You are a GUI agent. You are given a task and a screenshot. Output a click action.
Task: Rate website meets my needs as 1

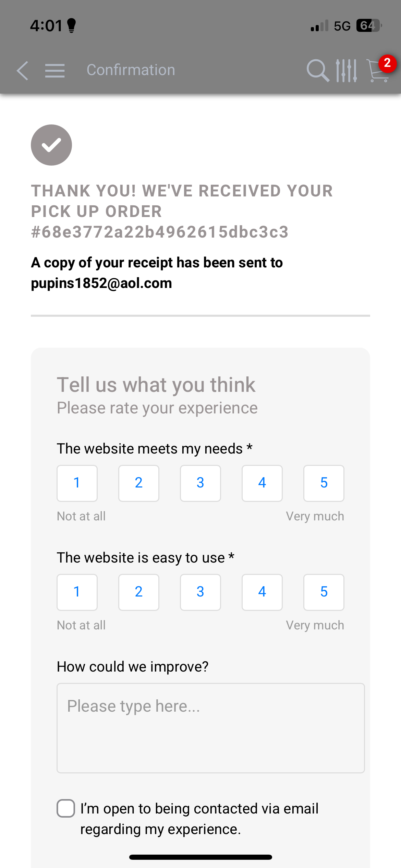point(77,483)
